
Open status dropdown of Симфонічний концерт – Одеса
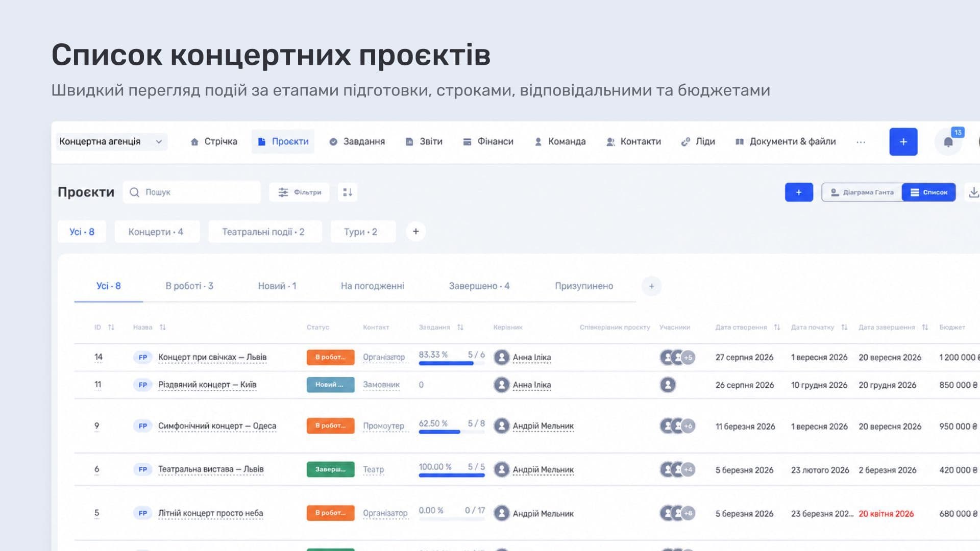tap(331, 426)
